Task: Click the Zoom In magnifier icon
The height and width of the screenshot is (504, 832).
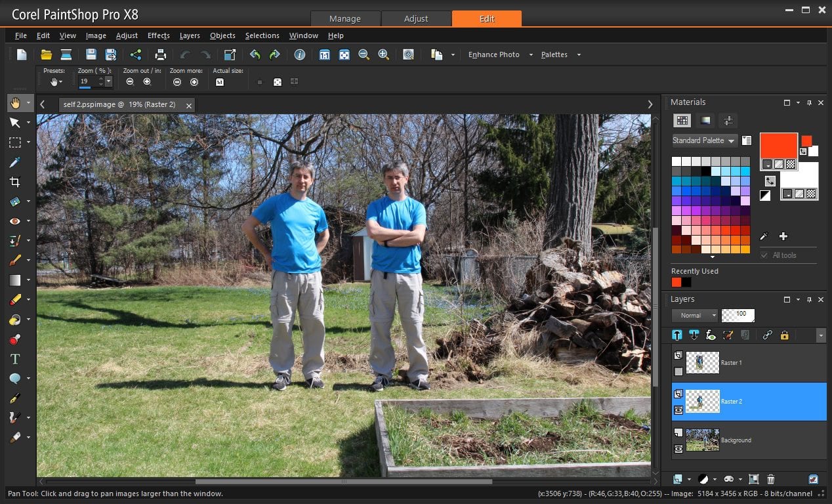Action: [x=384, y=54]
